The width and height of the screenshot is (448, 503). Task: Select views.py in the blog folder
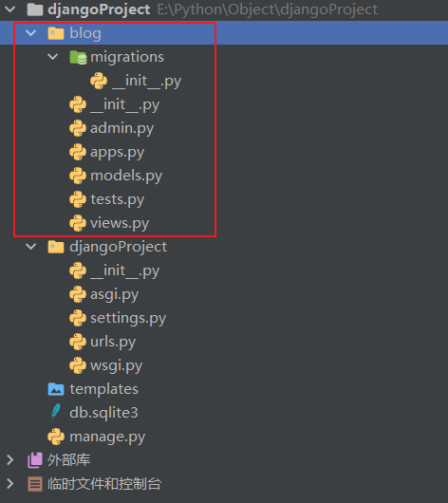(120, 223)
